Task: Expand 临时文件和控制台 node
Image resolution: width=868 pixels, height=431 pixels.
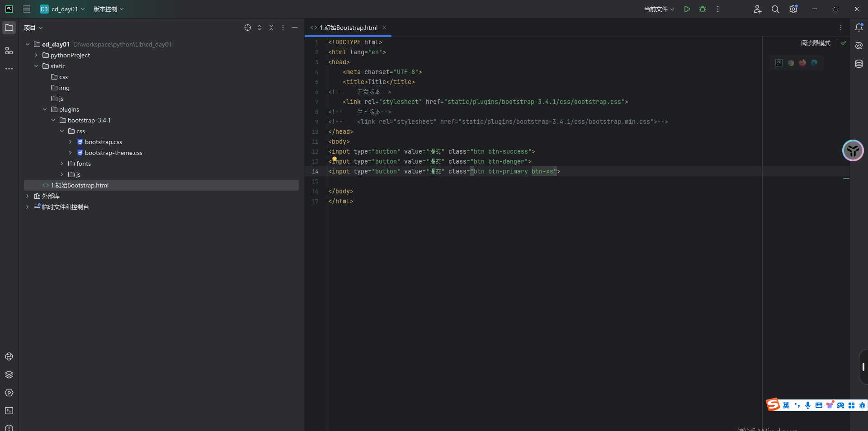Action: click(28, 207)
